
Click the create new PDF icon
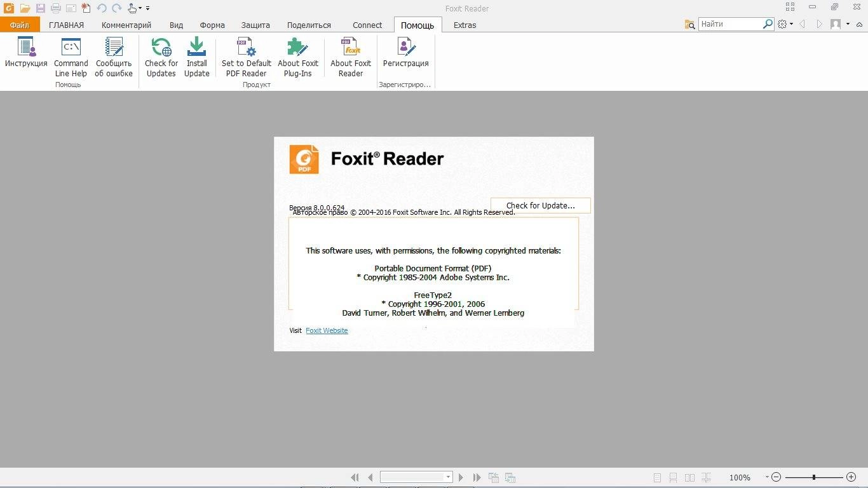click(x=86, y=8)
